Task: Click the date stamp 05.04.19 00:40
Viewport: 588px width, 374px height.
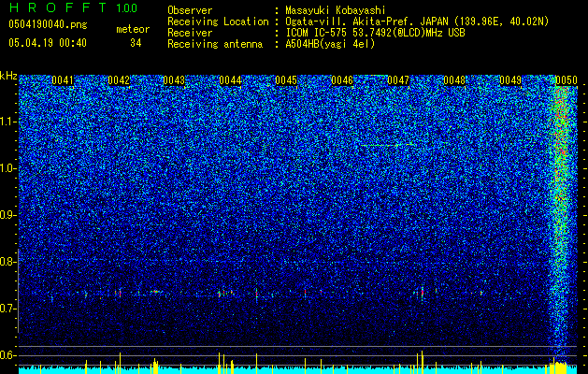Action: 48,43
